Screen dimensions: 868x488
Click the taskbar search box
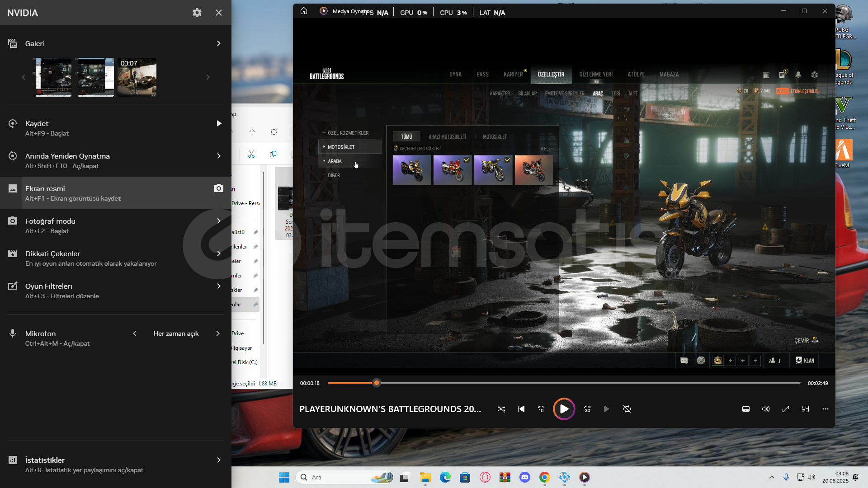345,477
